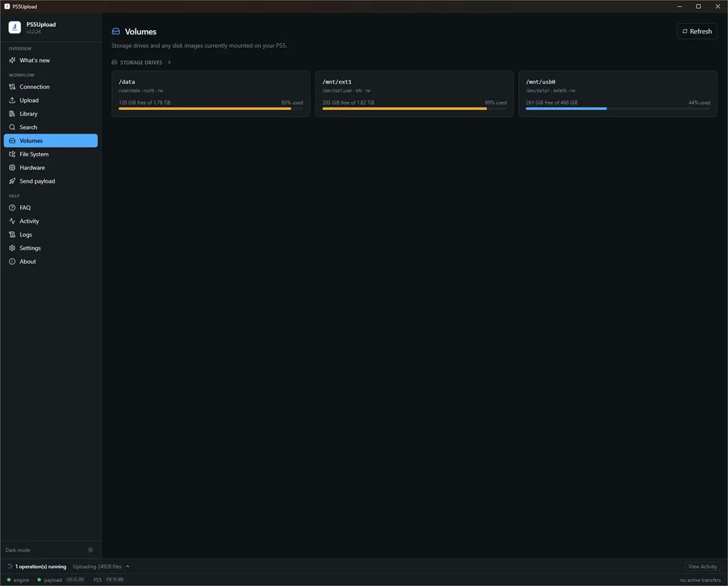
Task: Toggle Dark mode with the sun icon
Action: point(90,550)
